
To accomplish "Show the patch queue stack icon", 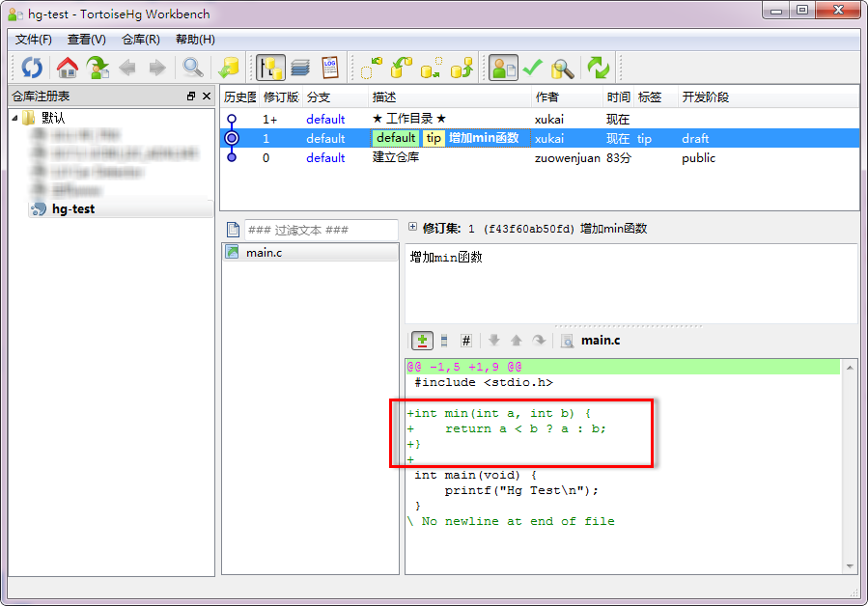I will (300, 68).
